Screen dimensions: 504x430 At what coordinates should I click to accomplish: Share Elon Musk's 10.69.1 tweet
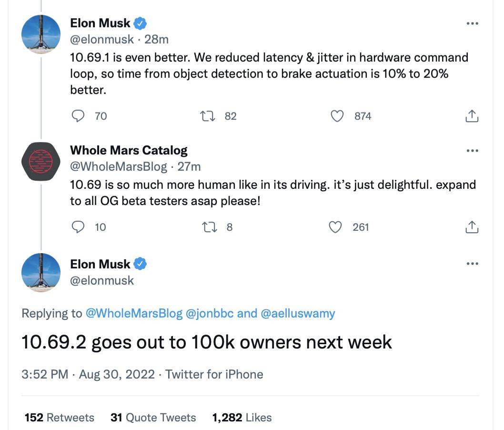coord(471,116)
